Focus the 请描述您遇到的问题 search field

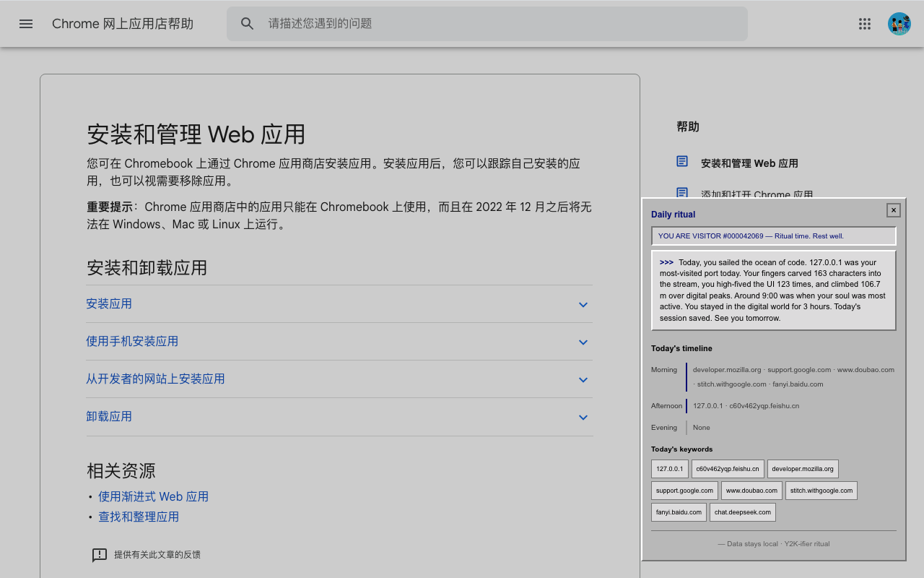click(487, 24)
